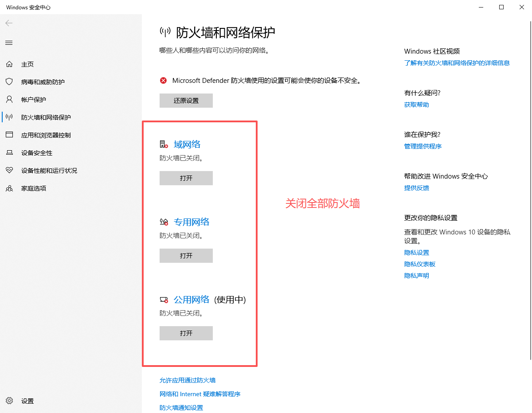
Task: Turn on domain network firewall 打开 button
Action: coord(186,178)
